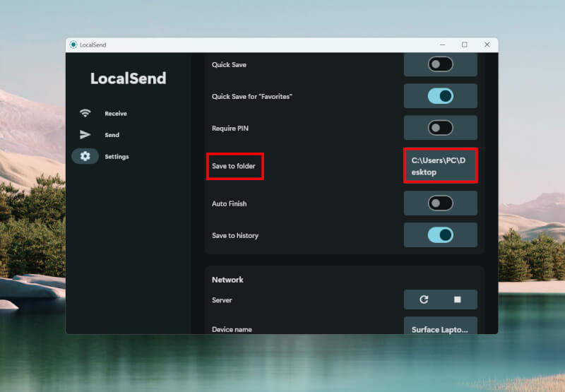
Task: Open the Receive page in sidebar
Action: point(116,114)
